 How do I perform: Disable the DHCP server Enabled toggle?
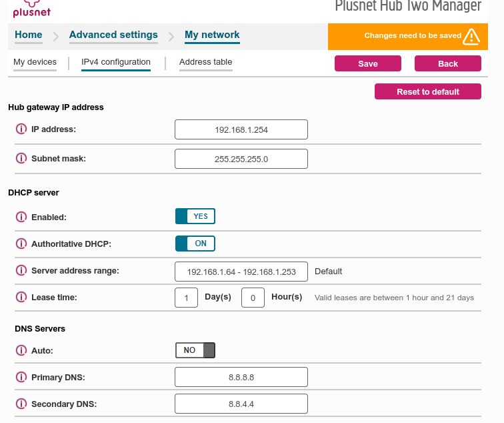coord(195,216)
